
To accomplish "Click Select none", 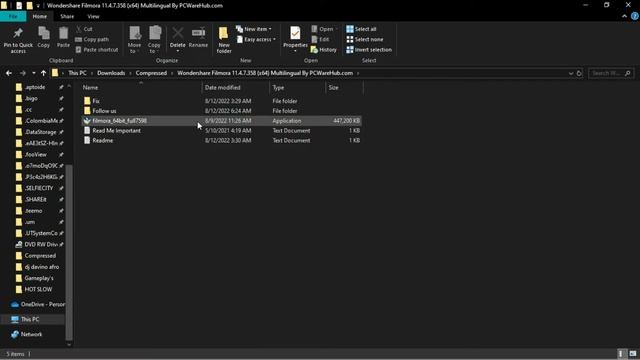I will click(364, 39).
